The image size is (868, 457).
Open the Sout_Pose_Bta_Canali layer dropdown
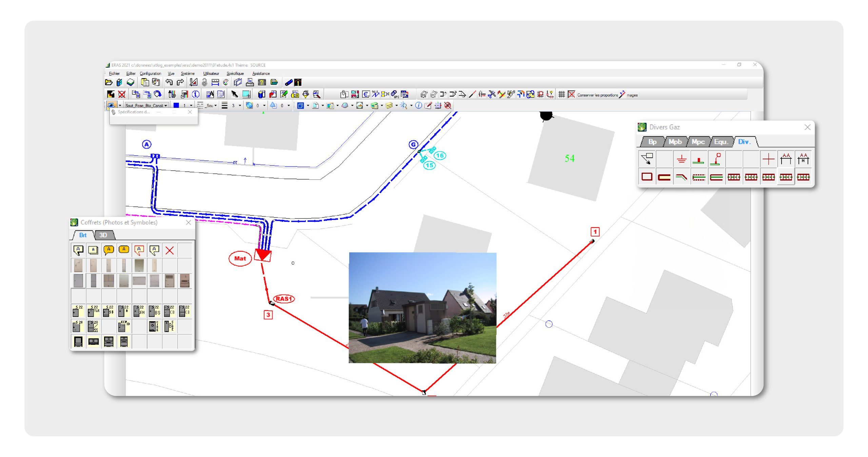point(165,106)
